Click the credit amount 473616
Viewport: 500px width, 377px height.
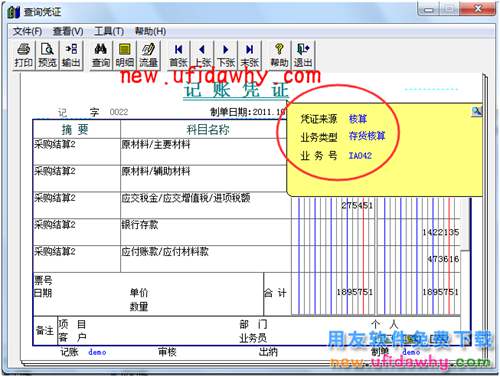click(443, 259)
